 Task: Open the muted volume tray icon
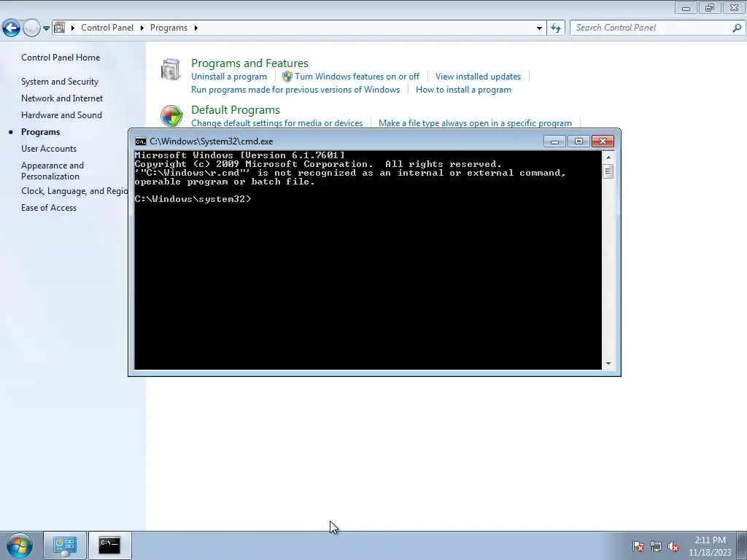pos(673,546)
